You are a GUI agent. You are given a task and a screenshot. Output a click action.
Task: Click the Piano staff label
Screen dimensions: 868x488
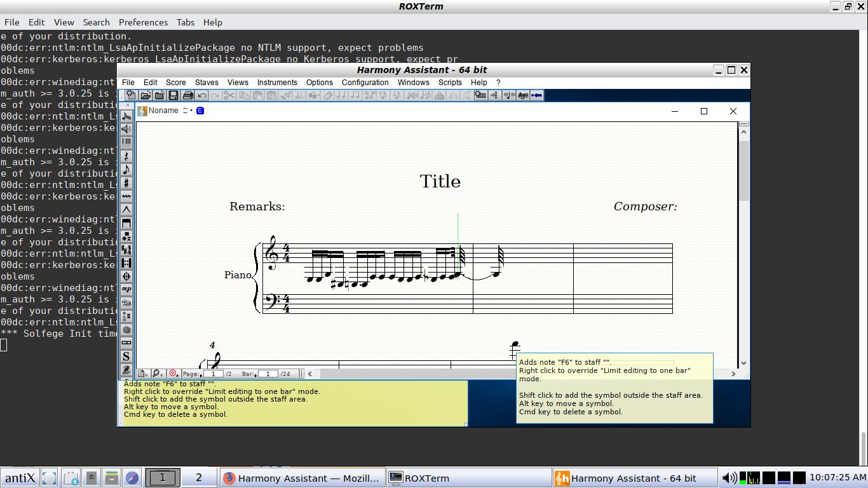click(x=238, y=275)
